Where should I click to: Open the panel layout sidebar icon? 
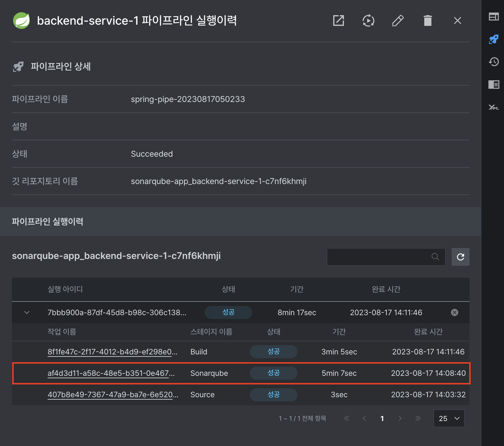(494, 17)
